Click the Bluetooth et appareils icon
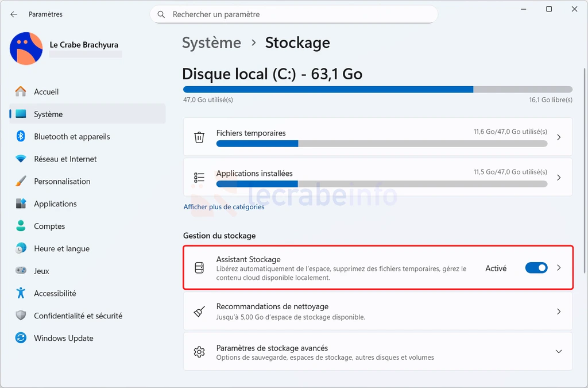This screenshot has height=388, width=588. coord(21,136)
